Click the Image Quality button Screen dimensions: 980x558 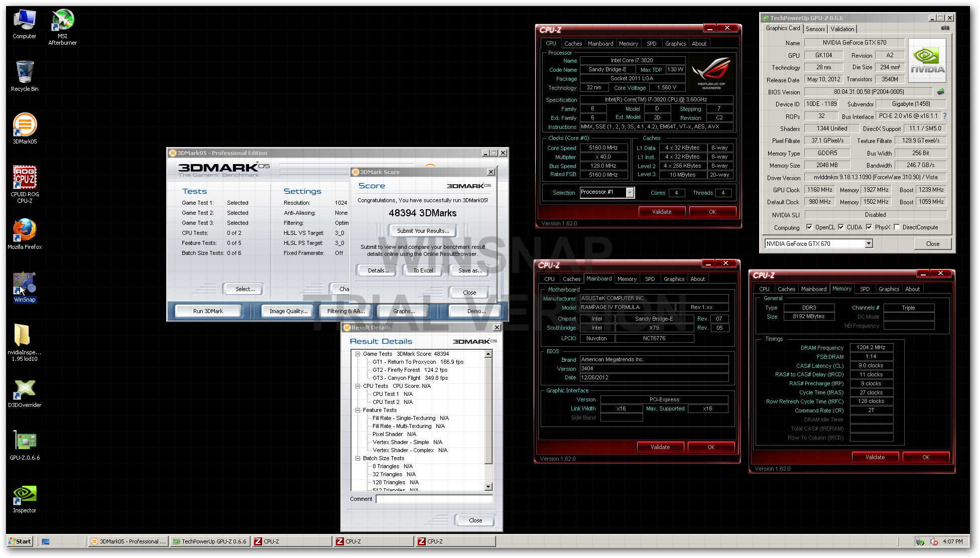[x=288, y=311]
